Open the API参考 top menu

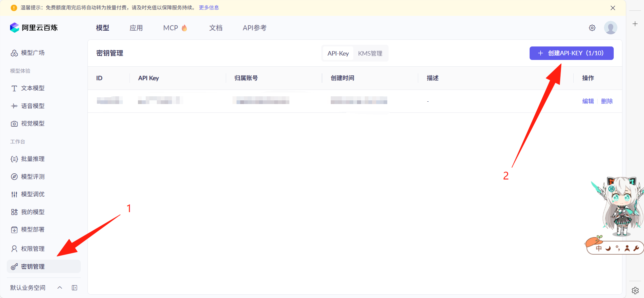coord(255,28)
